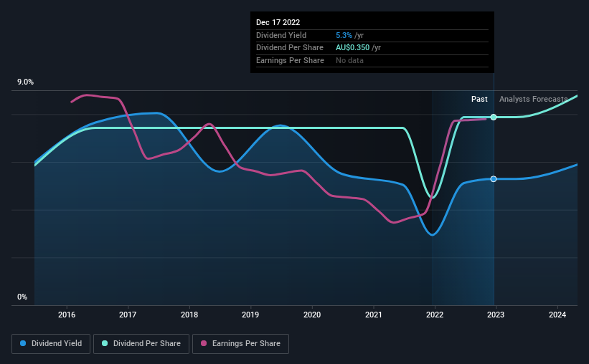Image resolution: width=589 pixels, height=364 pixels.
Task: Click the 2021 x-axis label
Action: (373, 315)
